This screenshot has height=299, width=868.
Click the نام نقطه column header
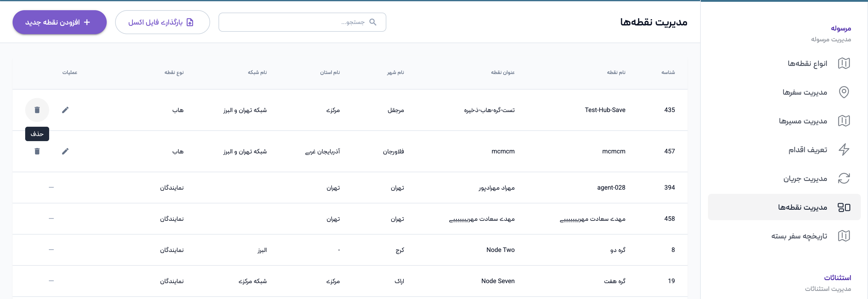(616, 73)
